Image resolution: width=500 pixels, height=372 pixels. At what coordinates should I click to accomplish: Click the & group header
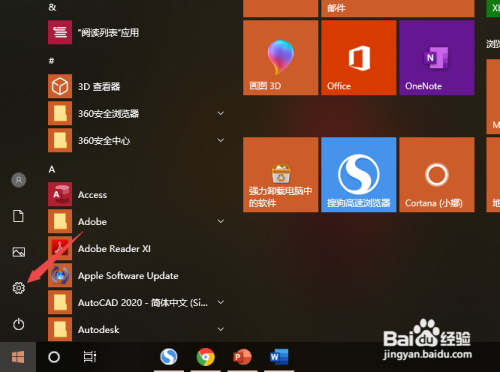click(x=52, y=7)
